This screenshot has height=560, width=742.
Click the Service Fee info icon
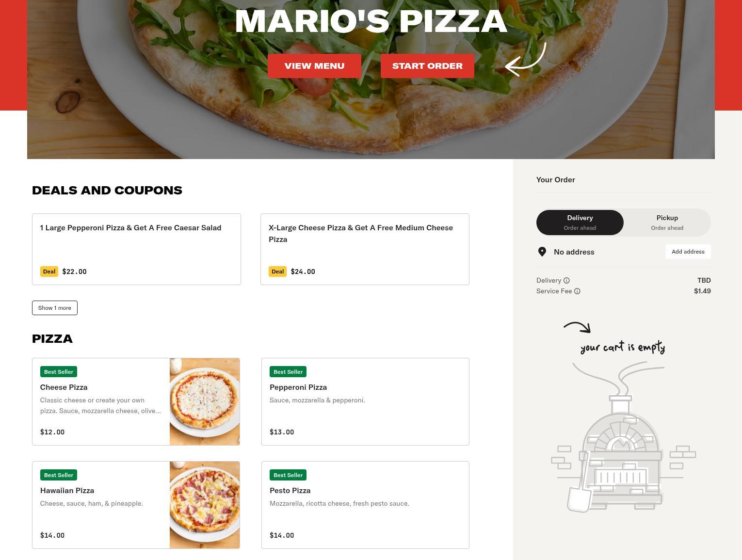[577, 291]
